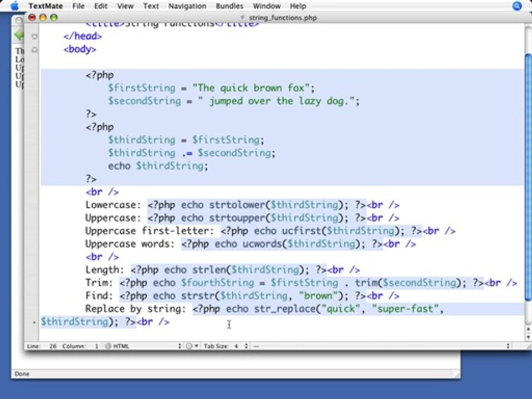The height and width of the screenshot is (399, 532).
Task: Click the line $thirdString .= $secondString;
Action: (192, 153)
